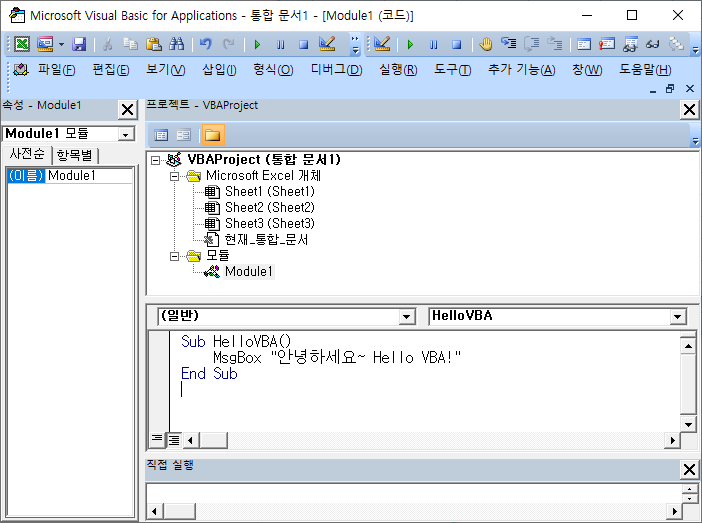Restore the inner code window button
Viewport: 702px width, 523px height.
pos(670,89)
